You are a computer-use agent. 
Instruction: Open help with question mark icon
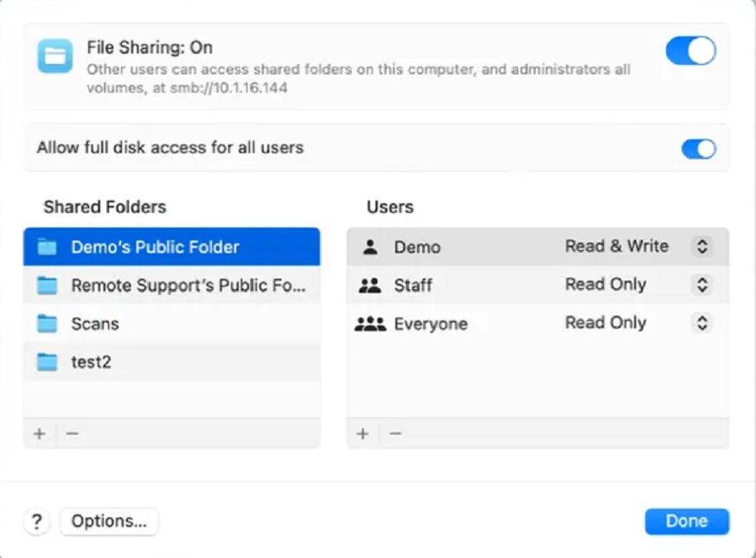click(36, 522)
